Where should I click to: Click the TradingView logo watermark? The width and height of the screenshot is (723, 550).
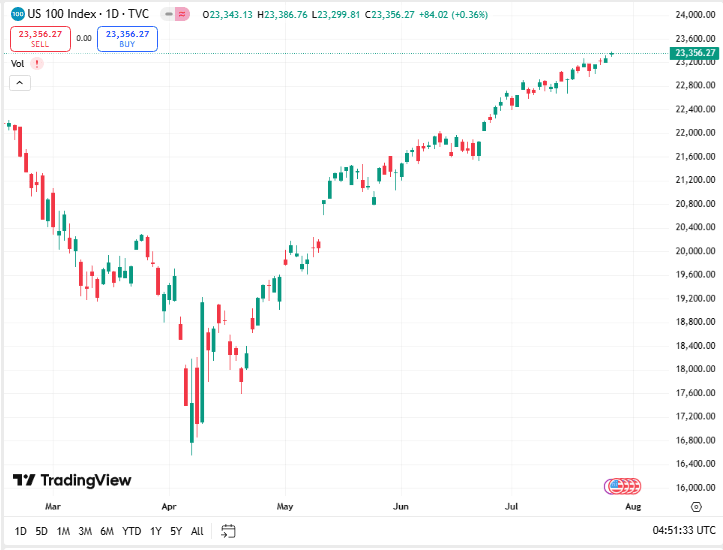click(x=72, y=480)
